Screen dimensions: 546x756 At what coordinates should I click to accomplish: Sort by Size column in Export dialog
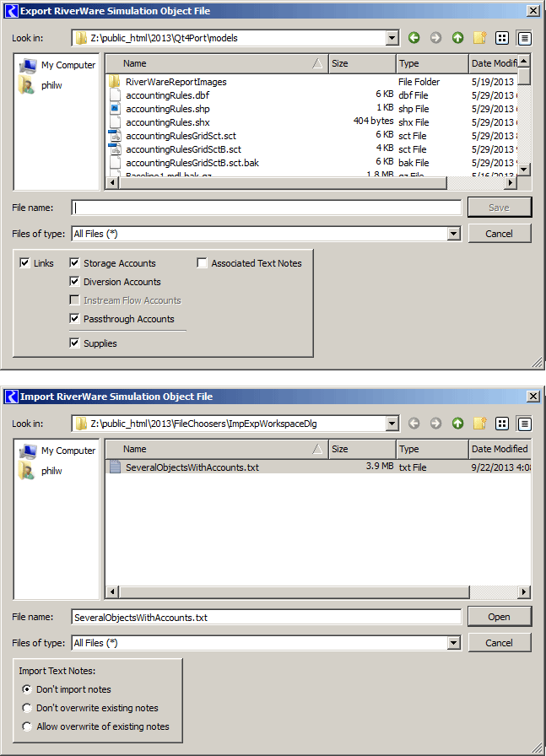point(362,63)
